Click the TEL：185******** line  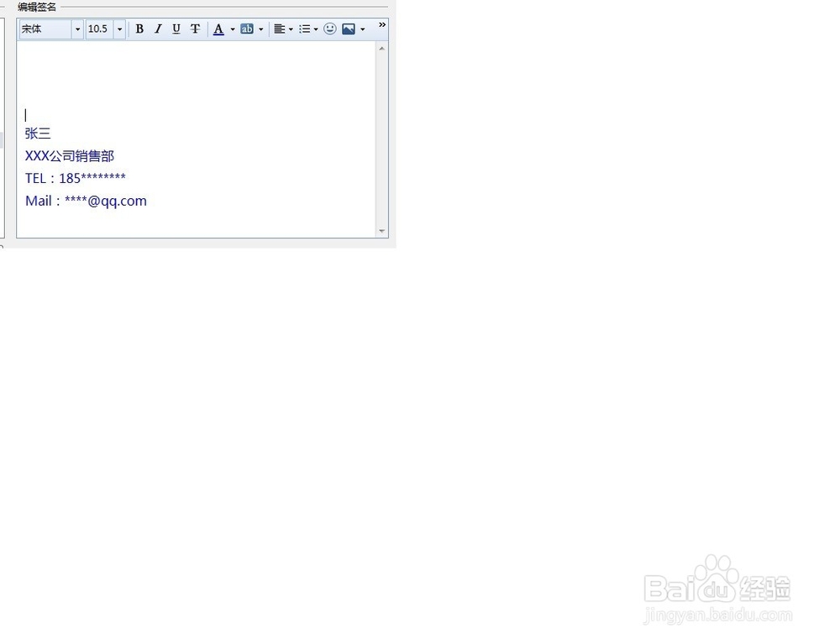click(76, 178)
